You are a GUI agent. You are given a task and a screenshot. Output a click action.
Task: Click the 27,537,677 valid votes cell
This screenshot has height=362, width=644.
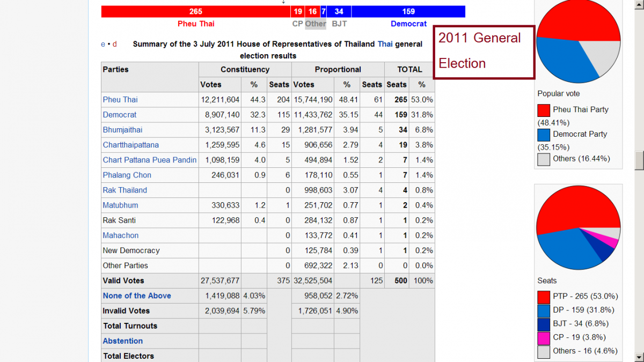[x=220, y=280]
